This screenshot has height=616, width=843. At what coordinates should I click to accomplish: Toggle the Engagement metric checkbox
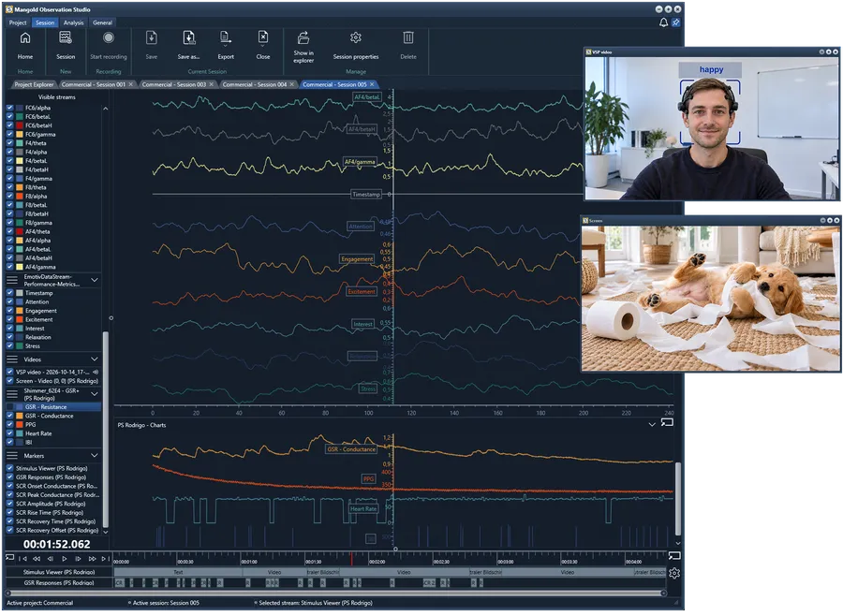point(9,311)
